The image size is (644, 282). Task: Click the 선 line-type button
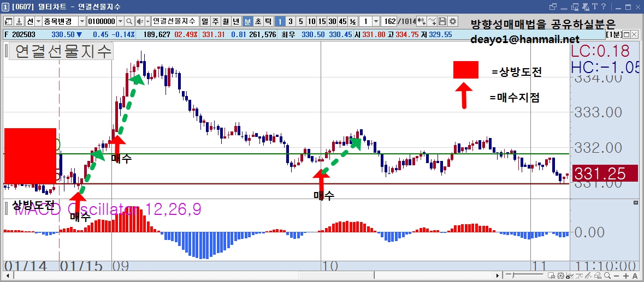coord(30,21)
